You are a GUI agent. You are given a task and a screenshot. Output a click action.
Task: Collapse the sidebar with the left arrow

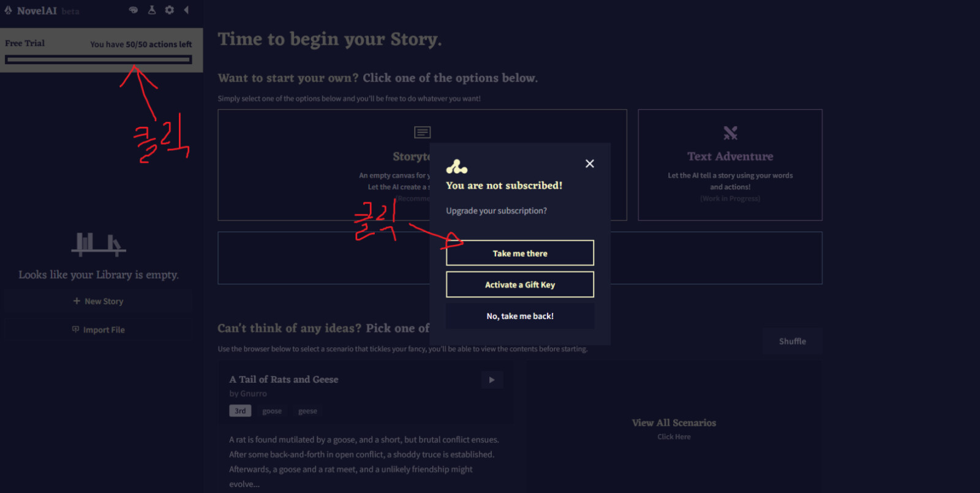tap(186, 10)
